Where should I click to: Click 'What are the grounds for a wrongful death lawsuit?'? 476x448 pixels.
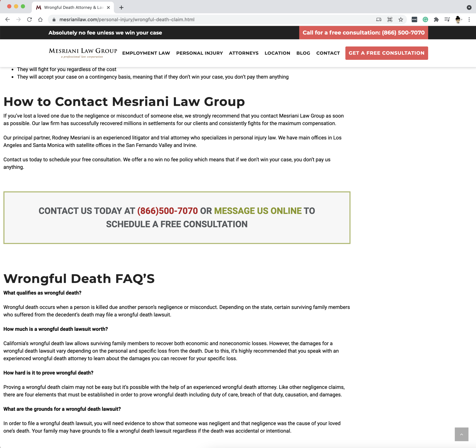pyautogui.click(x=62, y=409)
